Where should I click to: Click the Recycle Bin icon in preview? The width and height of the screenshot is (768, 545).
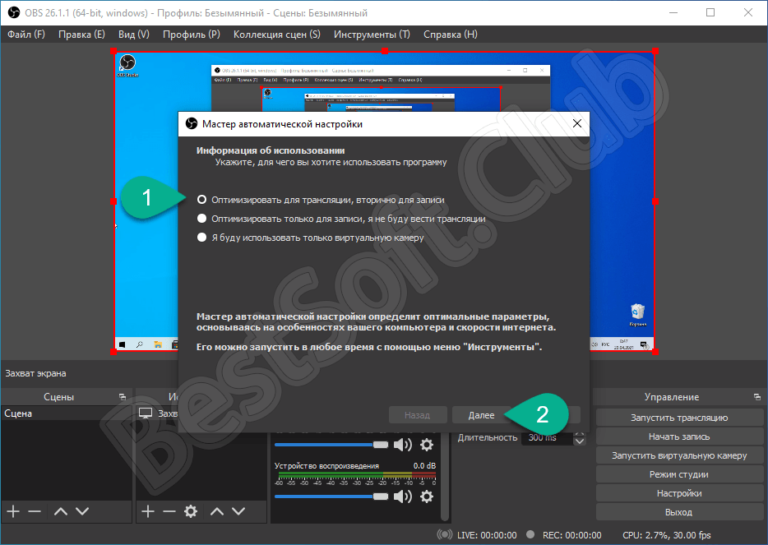[637, 315]
